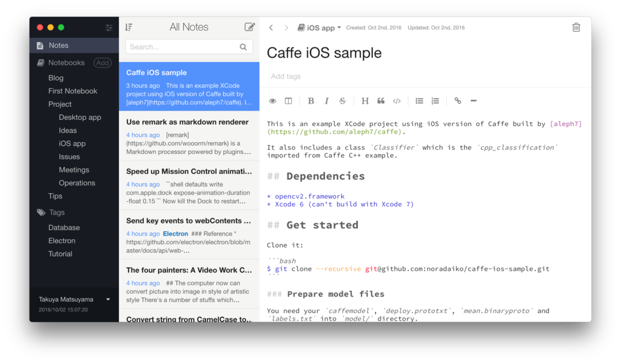621x364 pixels.
Task: Click the Updated: Oct 2nd, 2016 date
Action: point(436,28)
